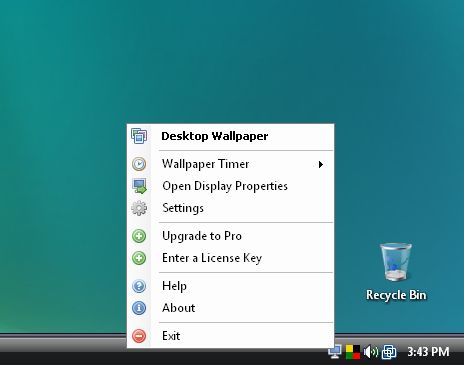Choose Upgrade to Pro

230,236
